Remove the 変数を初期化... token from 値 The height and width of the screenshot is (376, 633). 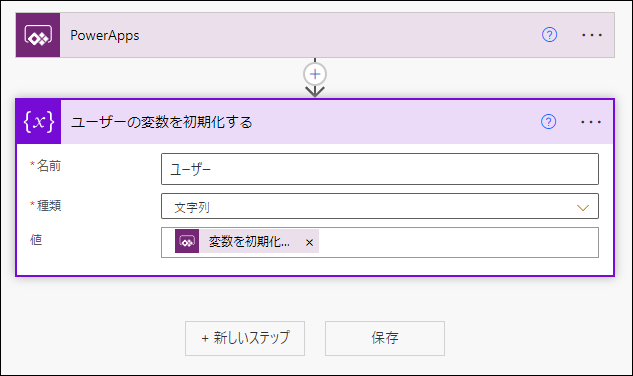coord(310,242)
